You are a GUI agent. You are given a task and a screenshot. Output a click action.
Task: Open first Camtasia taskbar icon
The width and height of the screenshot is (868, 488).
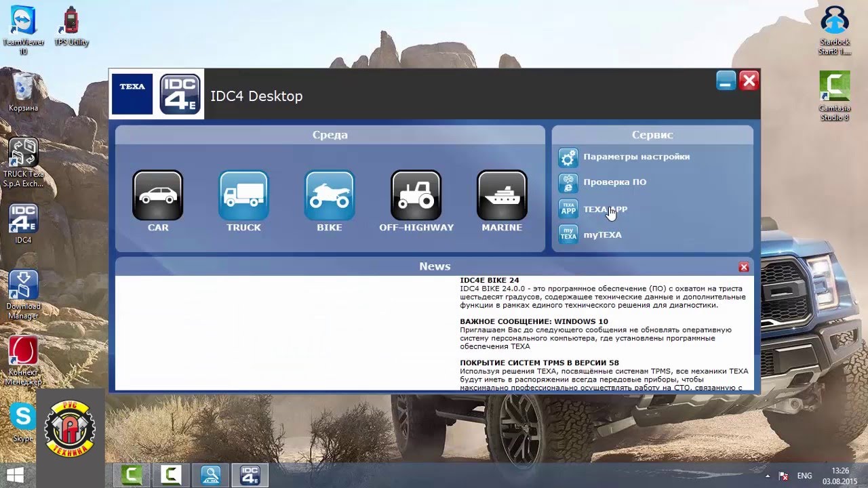click(x=131, y=475)
